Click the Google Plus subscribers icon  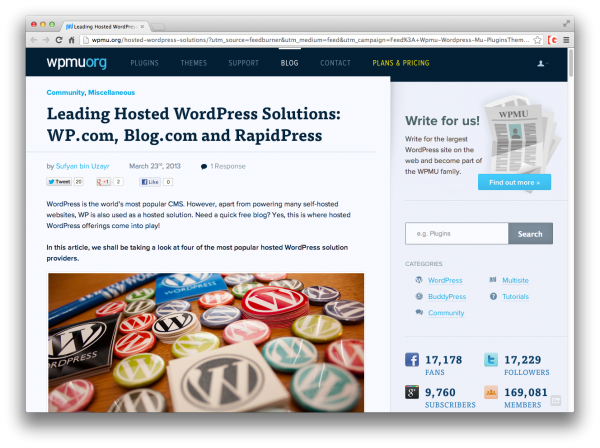(x=412, y=392)
